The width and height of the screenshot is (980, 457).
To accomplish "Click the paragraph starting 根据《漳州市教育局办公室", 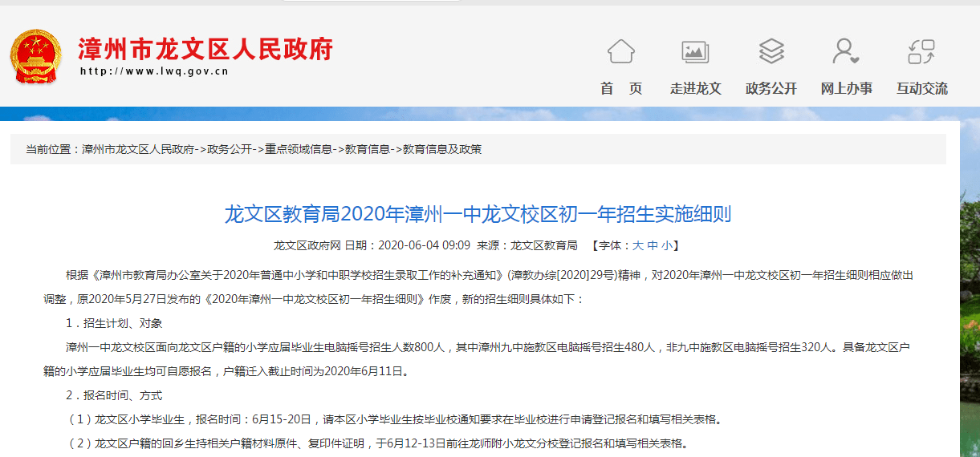I will point(478,287).
